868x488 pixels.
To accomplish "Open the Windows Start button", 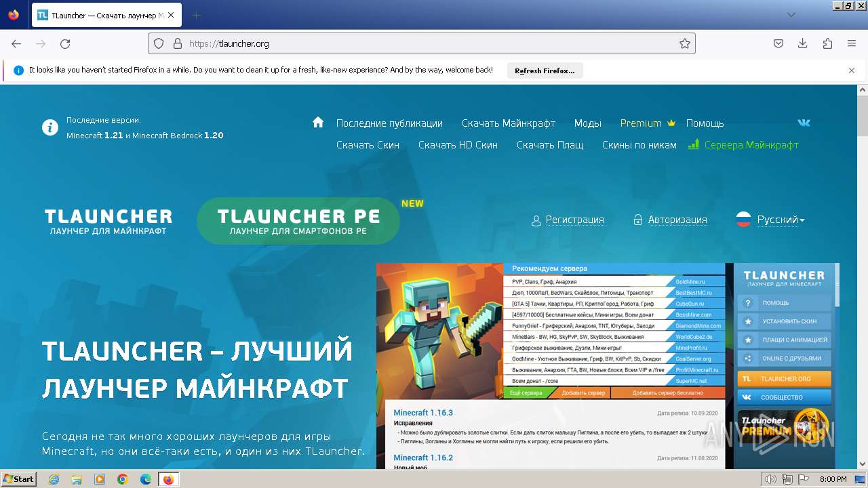I will [19, 479].
